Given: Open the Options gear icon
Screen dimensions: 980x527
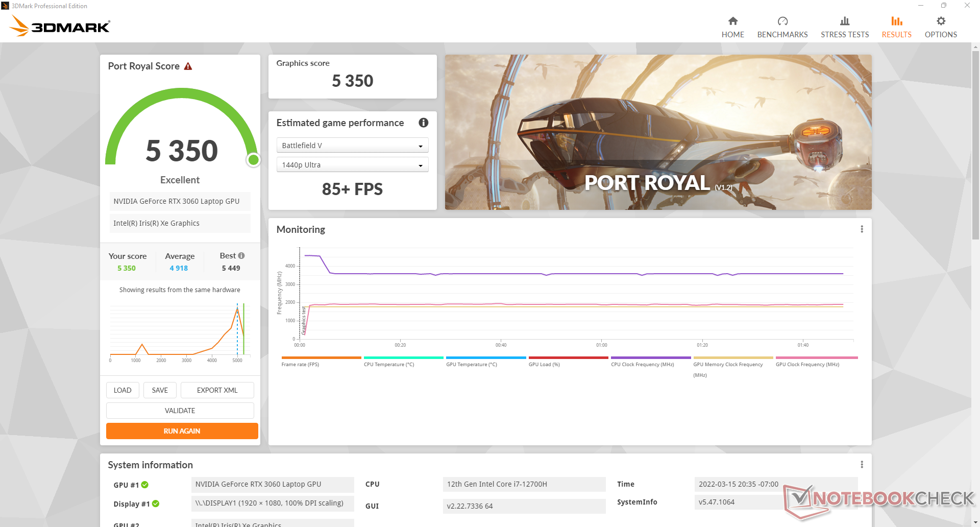Looking at the screenshot, I should (x=941, y=21).
